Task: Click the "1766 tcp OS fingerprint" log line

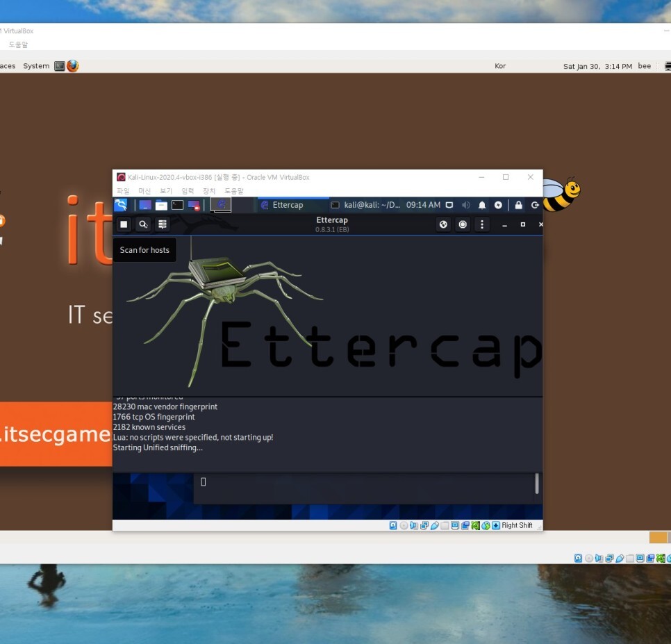Action: pos(154,417)
